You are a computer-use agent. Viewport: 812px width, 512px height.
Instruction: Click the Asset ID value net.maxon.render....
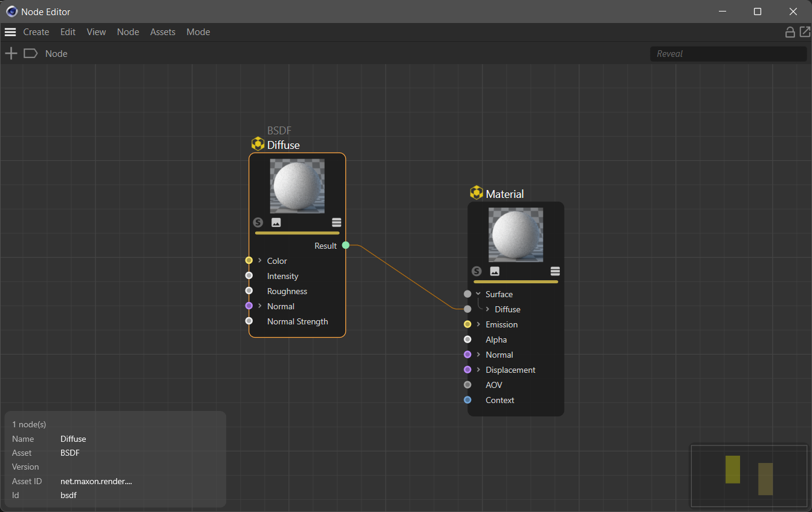[96, 482]
